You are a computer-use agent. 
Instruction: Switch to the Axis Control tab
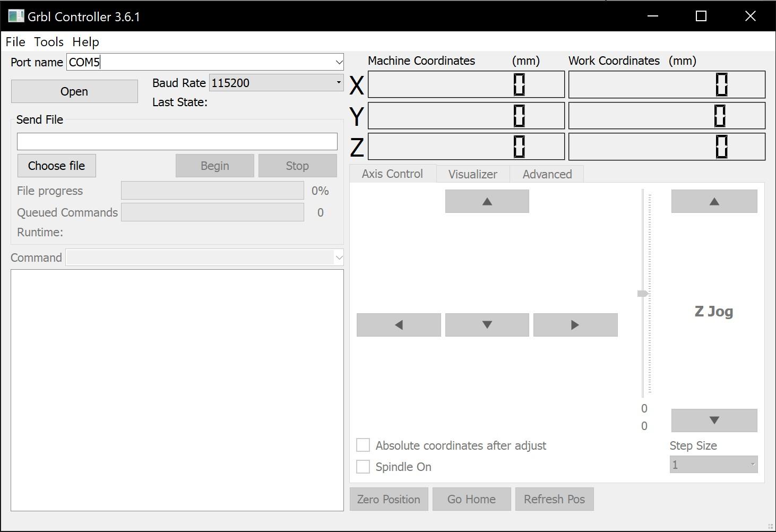tap(392, 174)
